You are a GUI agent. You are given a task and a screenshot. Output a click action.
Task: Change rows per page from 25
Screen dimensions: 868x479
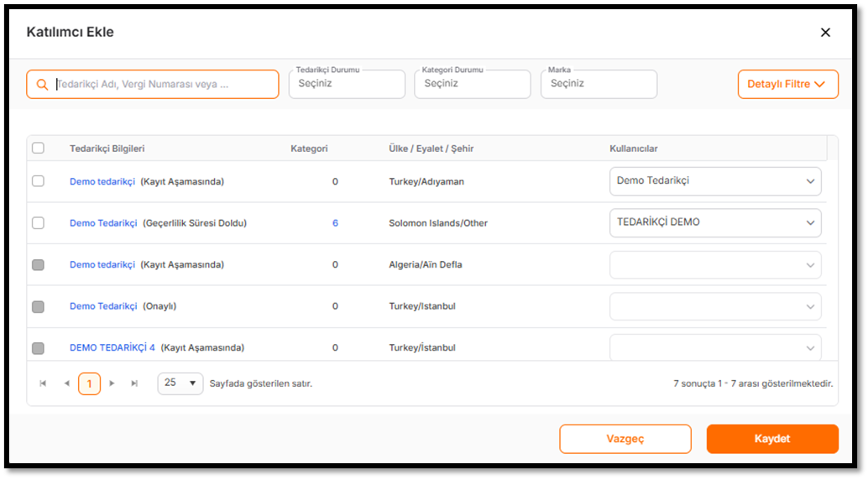click(x=180, y=383)
